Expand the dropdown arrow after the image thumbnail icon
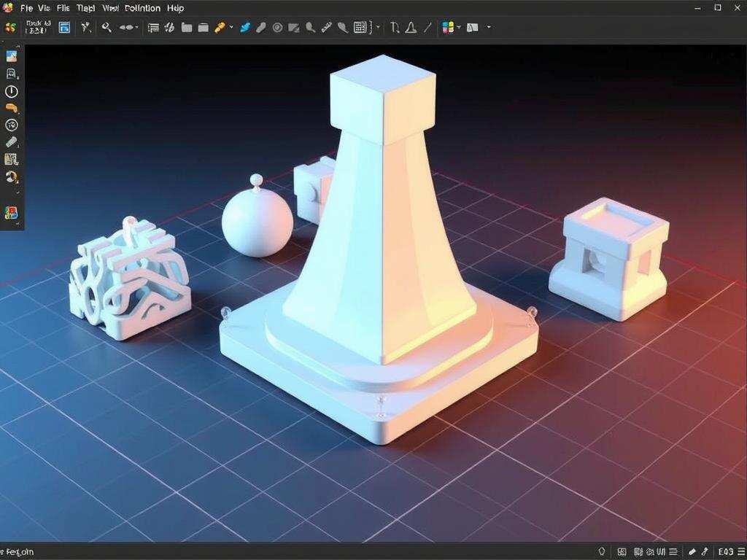This screenshot has height=560, width=747. click(x=487, y=28)
